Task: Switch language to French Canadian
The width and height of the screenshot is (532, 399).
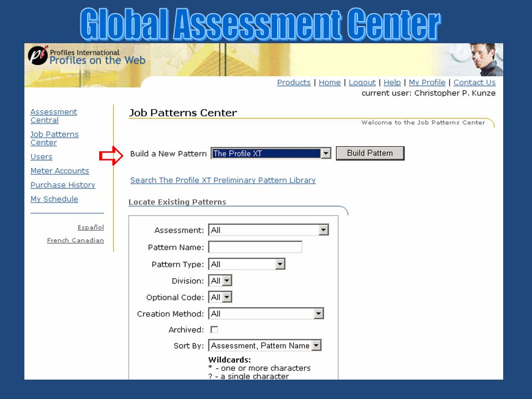Action: coord(75,240)
